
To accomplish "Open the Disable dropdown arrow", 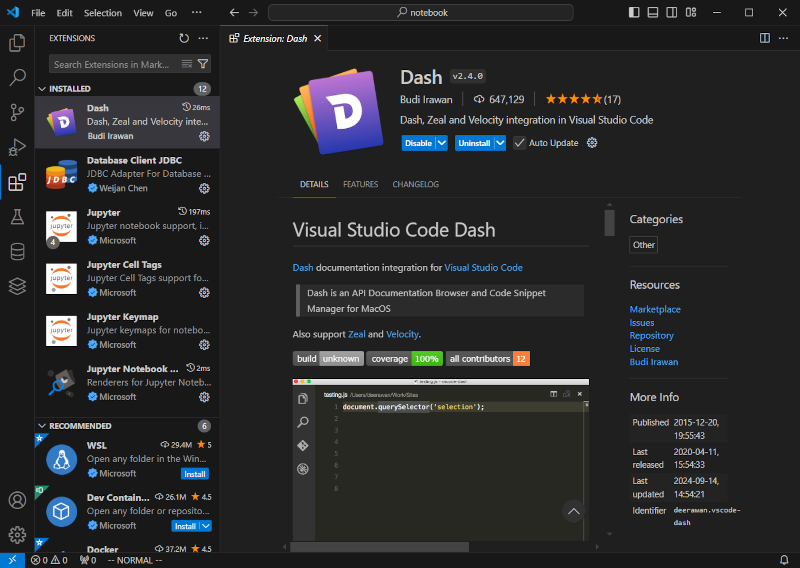I will point(442,143).
